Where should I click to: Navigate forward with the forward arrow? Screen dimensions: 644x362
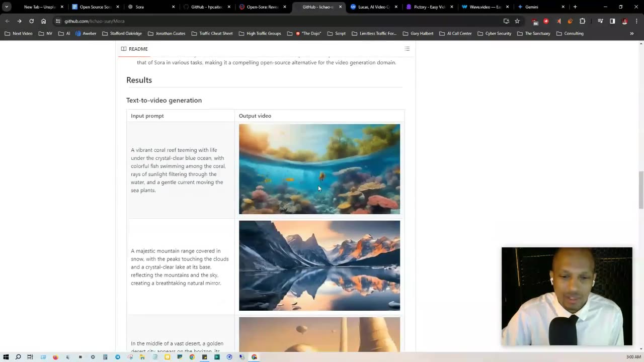pyautogui.click(x=19, y=21)
